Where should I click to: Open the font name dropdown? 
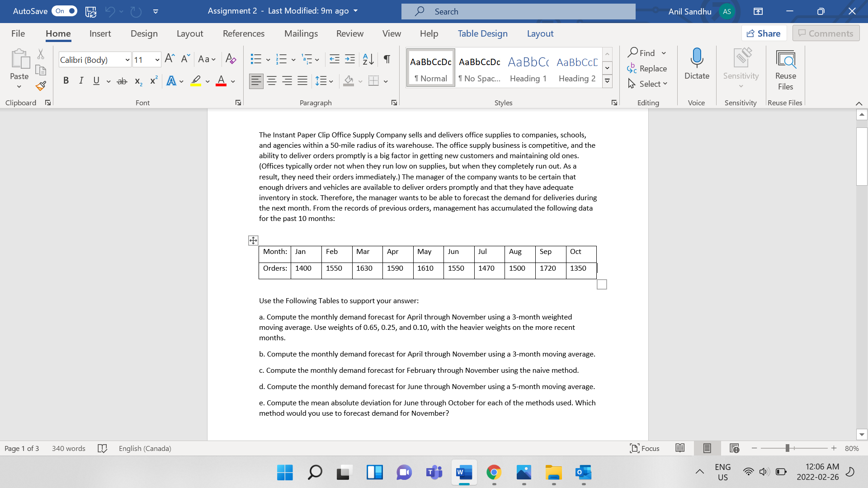pyautogui.click(x=127, y=59)
